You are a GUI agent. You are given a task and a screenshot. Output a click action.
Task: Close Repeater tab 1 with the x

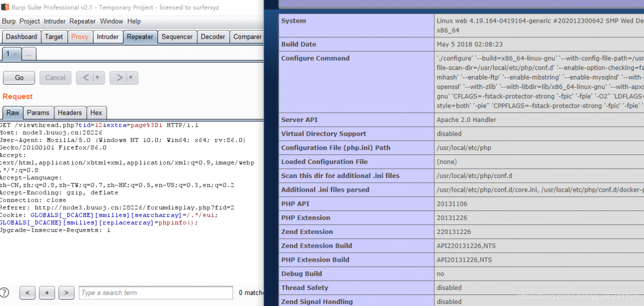[x=16, y=54]
